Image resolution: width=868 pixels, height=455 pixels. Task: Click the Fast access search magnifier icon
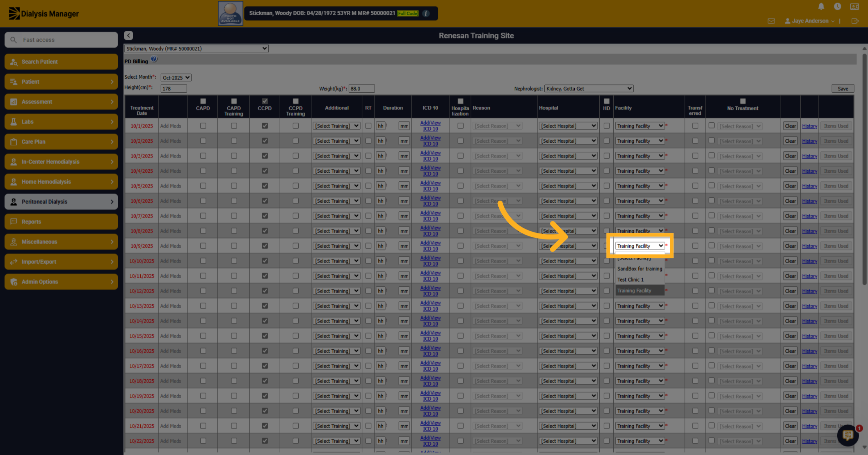point(14,40)
